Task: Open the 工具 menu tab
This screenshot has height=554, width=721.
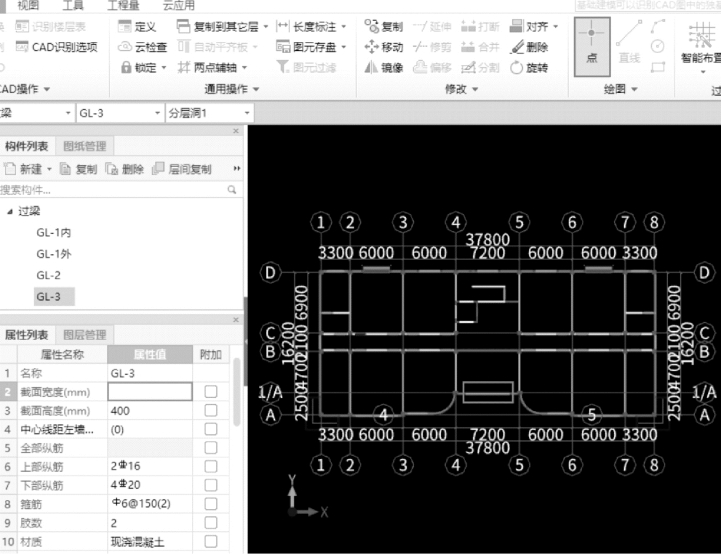Action: [x=73, y=6]
